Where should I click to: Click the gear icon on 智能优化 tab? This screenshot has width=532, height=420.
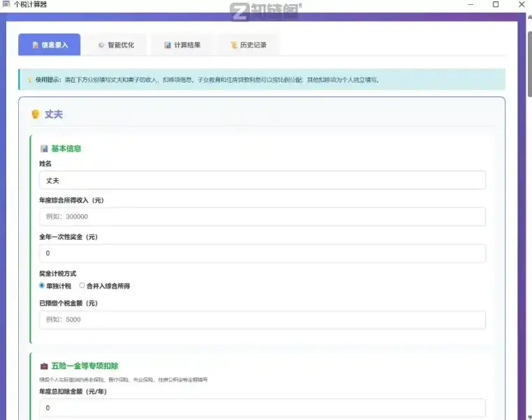pos(101,45)
